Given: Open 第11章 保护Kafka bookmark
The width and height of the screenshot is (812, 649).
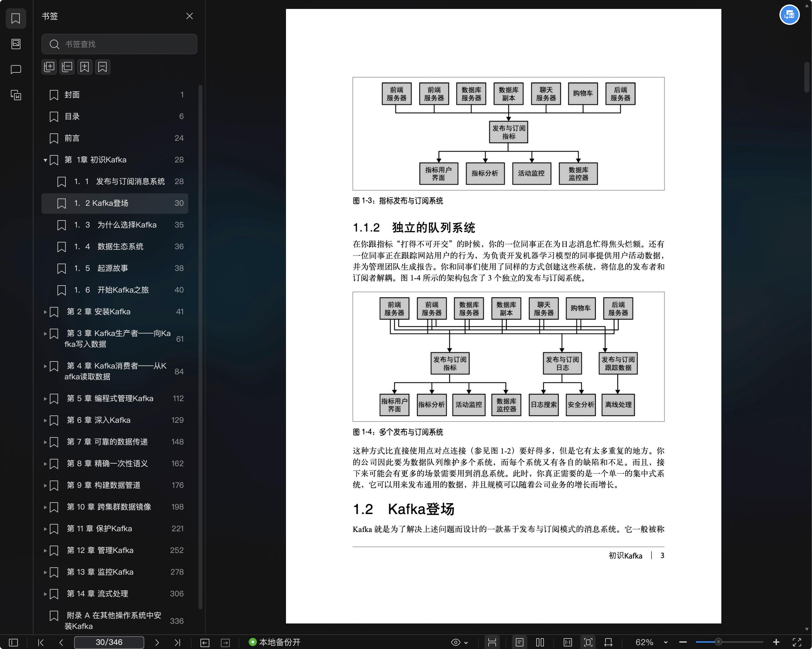Looking at the screenshot, I should pyautogui.click(x=115, y=529).
